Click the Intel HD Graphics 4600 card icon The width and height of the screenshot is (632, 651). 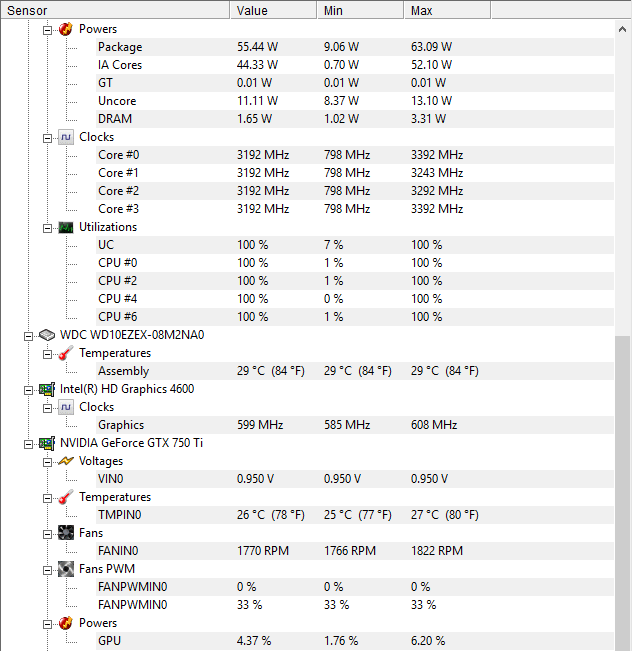[46, 389]
